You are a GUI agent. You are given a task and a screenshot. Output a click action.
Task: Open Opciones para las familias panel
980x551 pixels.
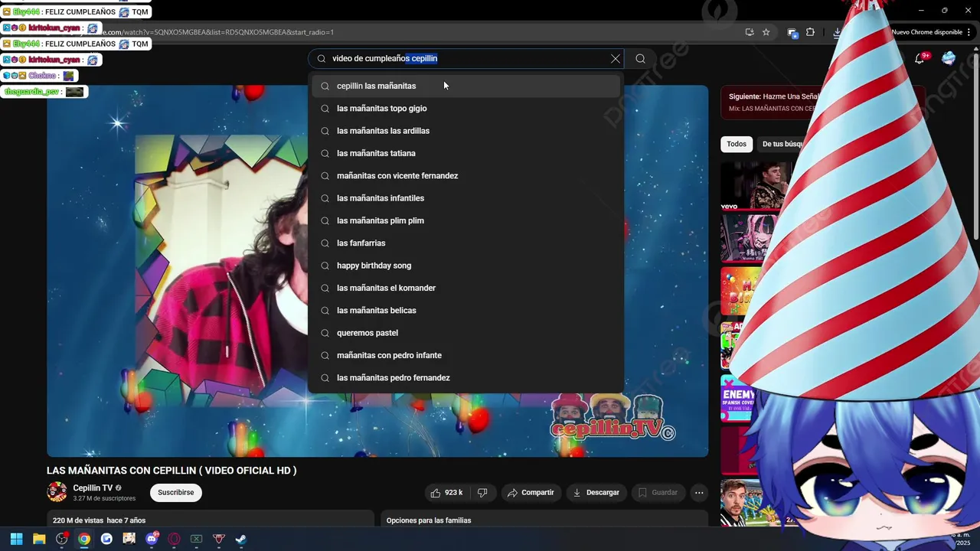coord(544,519)
